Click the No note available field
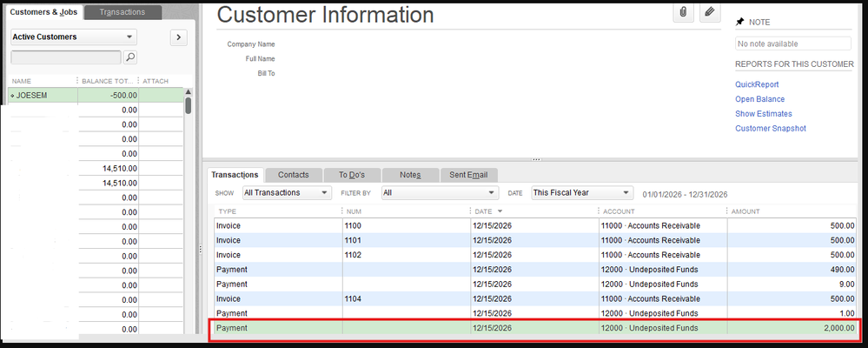868x348 pixels. pos(792,43)
